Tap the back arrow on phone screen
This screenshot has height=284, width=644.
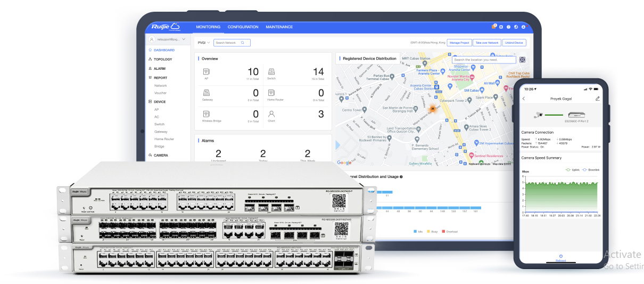click(524, 99)
